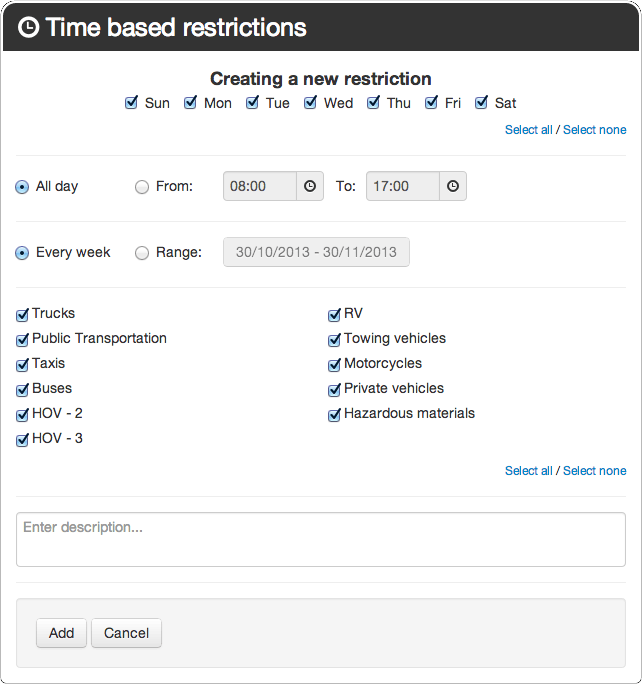Image resolution: width=642 pixels, height=684 pixels.
Task: Uncheck the Sun day checkbox
Action: click(x=131, y=103)
